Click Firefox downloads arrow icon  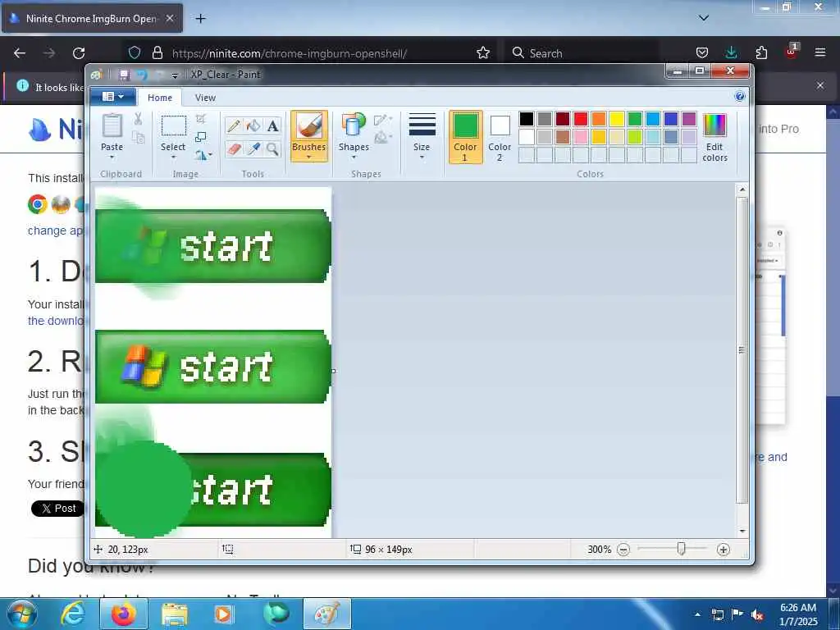pos(731,52)
